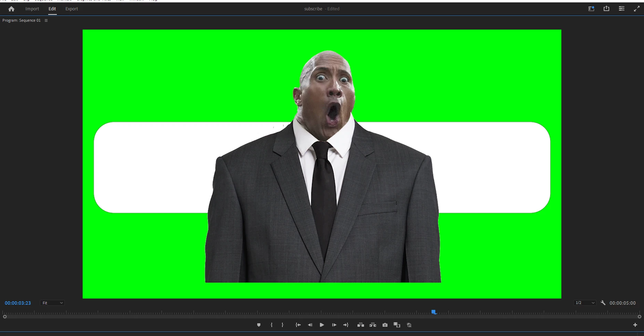Open the Button Editor plus icon
Screen dimensions: 644x336
click(635, 325)
